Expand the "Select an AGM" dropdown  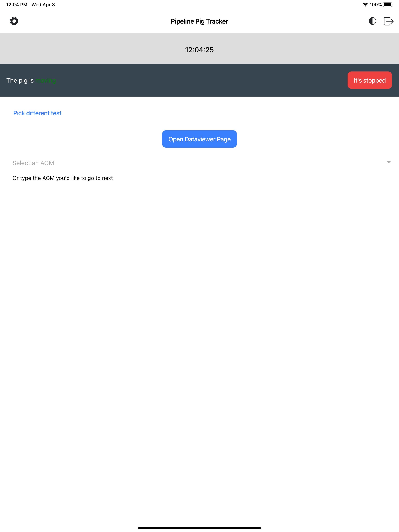(x=202, y=163)
